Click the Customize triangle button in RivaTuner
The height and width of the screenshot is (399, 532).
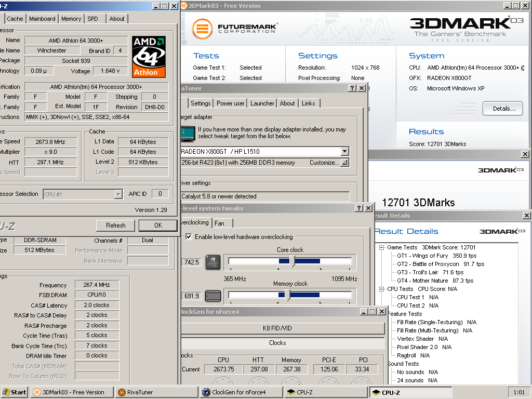click(x=345, y=163)
